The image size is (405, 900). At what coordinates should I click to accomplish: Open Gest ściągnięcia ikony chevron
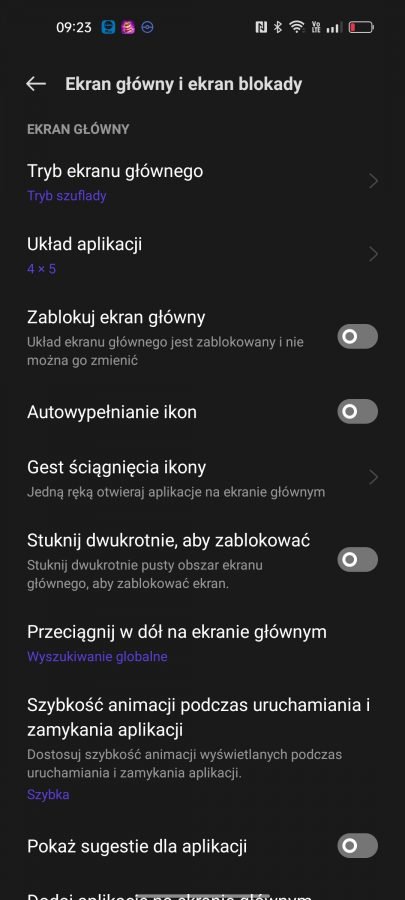(373, 477)
